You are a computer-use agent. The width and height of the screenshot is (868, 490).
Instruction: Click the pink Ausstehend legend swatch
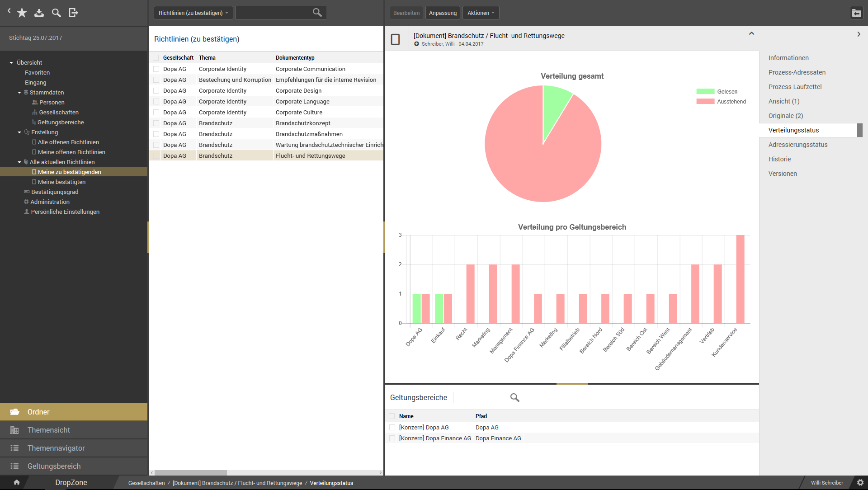click(705, 101)
